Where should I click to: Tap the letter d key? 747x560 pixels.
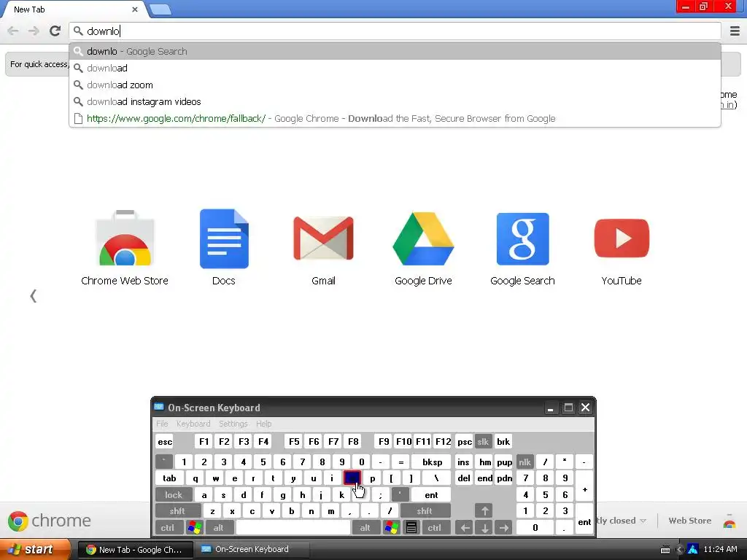point(244,495)
